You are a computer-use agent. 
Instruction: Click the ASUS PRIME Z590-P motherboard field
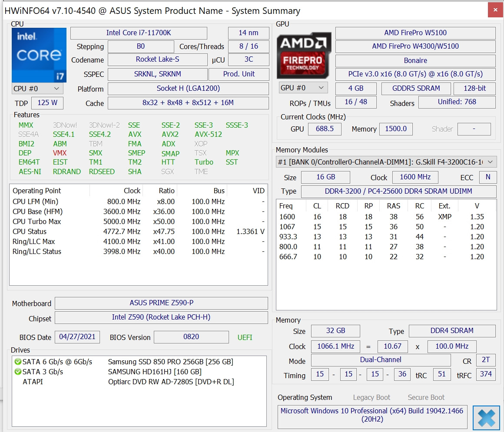(x=161, y=303)
